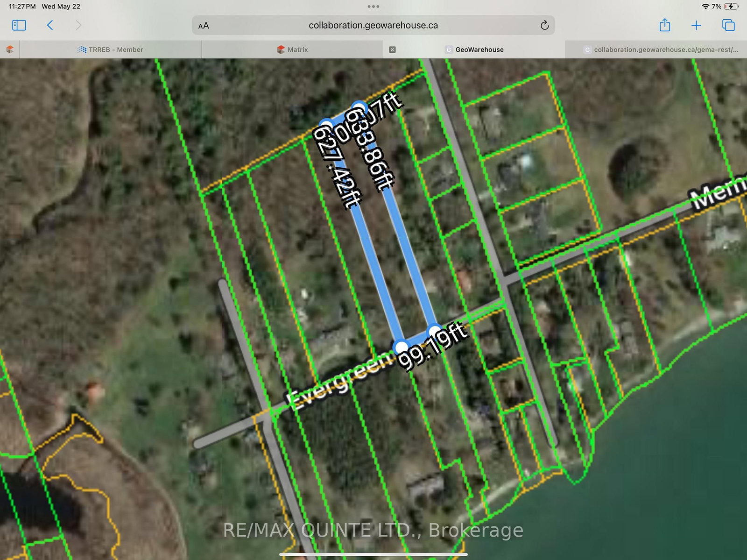Reload the current page

tap(544, 26)
